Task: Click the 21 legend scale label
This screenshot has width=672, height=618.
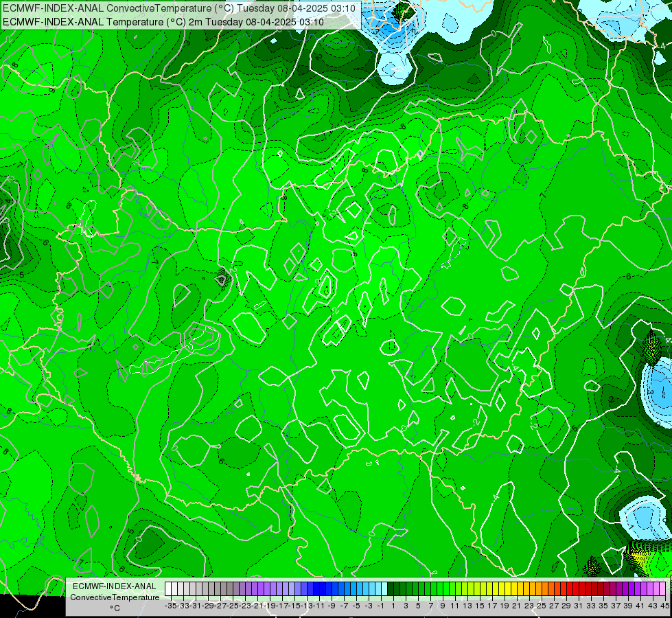Action: (x=516, y=606)
